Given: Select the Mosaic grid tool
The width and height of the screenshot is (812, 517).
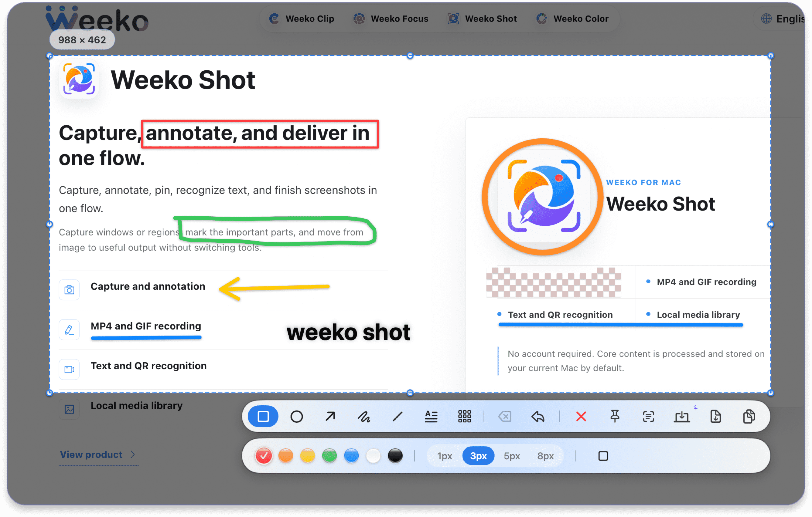Looking at the screenshot, I should [x=464, y=417].
